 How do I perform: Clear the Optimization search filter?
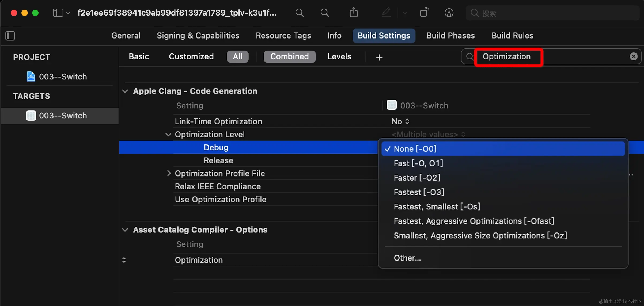point(633,56)
